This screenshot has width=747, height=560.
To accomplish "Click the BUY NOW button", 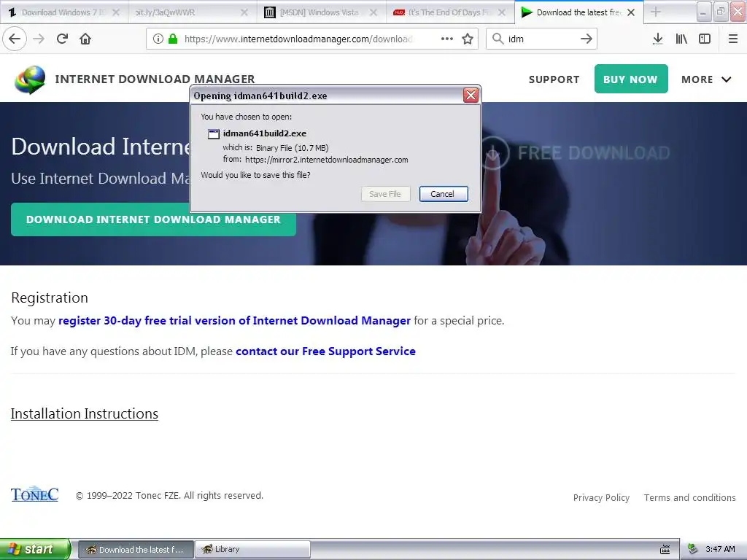I will click(x=631, y=79).
